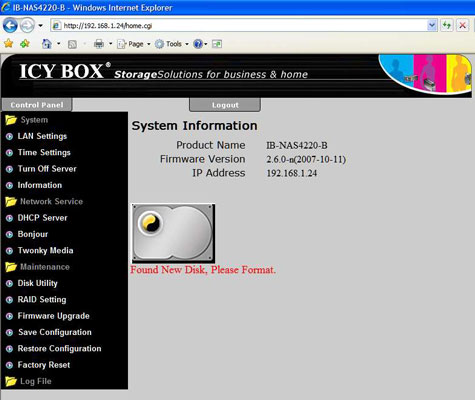Open Favorites Center star icon

[x=8, y=44]
